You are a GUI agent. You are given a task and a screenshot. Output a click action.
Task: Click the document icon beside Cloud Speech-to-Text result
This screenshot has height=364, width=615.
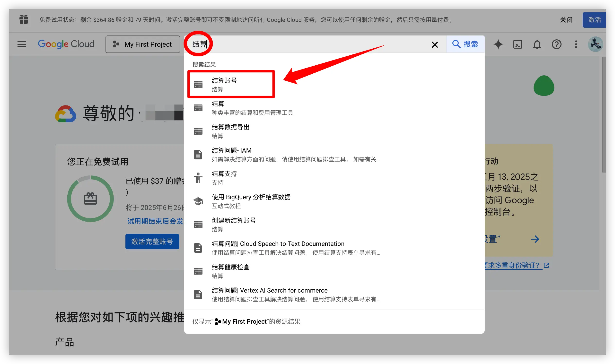coord(198,248)
